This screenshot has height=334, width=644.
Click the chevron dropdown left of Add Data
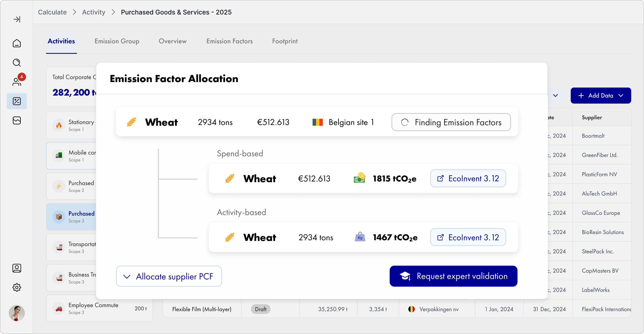point(555,96)
